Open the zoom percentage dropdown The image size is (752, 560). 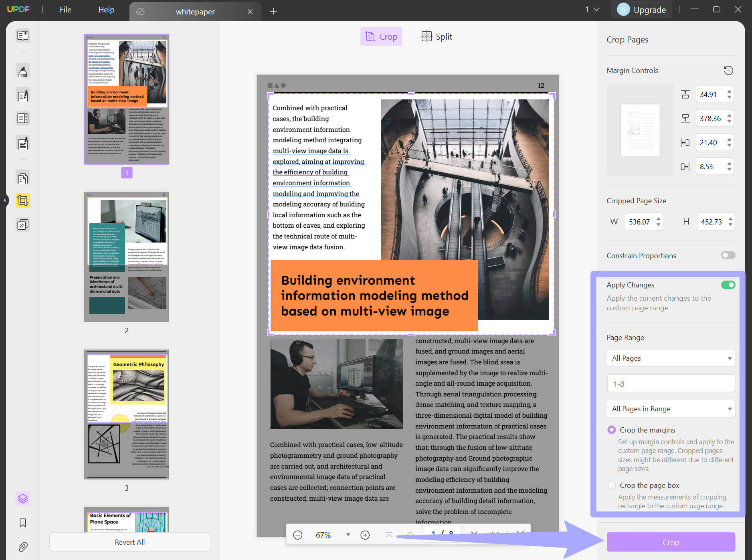348,535
